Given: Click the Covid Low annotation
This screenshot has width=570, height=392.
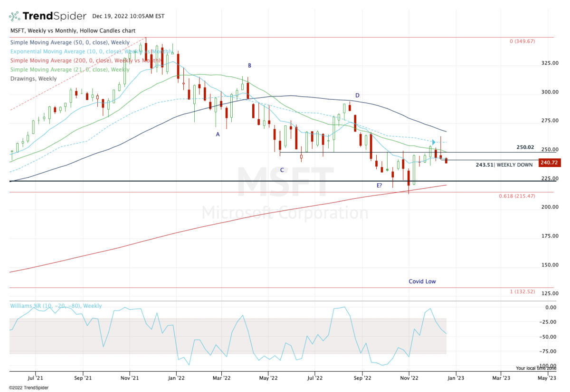Looking at the screenshot, I should (422, 281).
